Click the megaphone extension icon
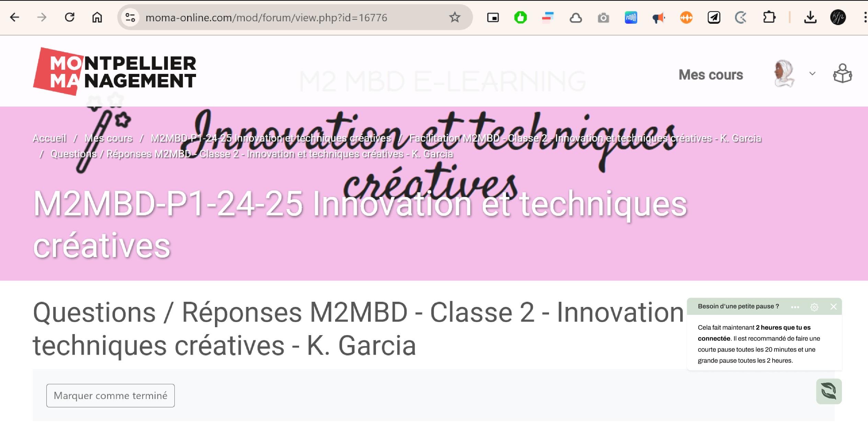The image size is (868, 431). 658,18
